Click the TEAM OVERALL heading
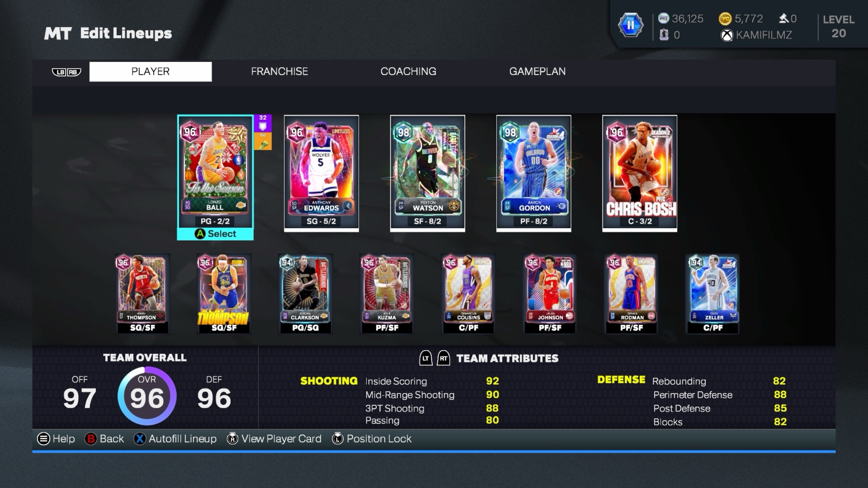This screenshot has height=488, width=868. [145, 358]
